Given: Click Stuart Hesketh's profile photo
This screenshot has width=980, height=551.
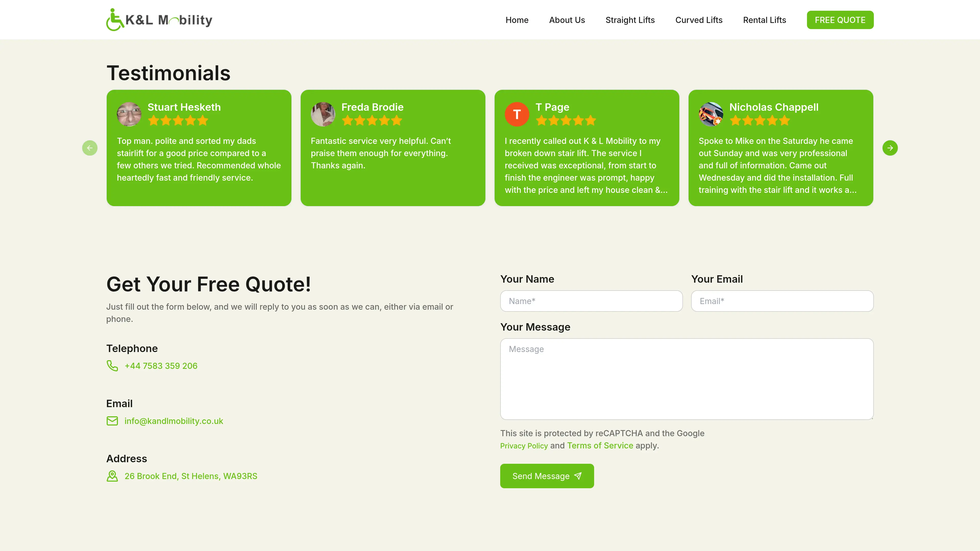Looking at the screenshot, I should pyautogui.click(x=129, y=114).
